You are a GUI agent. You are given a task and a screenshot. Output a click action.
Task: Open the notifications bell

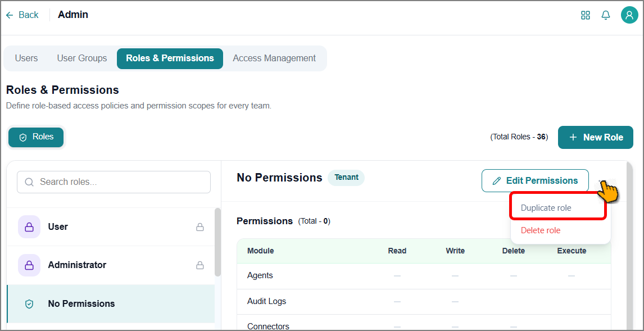pos(605,15)
